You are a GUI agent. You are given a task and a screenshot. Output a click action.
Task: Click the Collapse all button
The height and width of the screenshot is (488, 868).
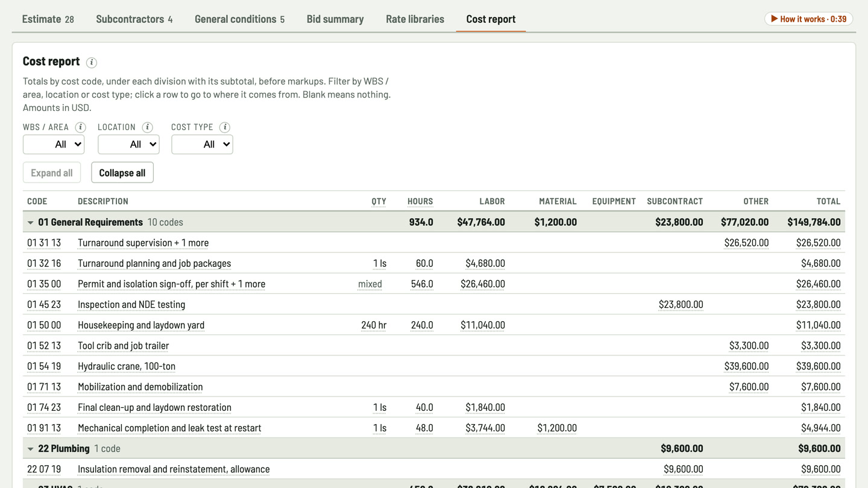[x=122, y=173]
